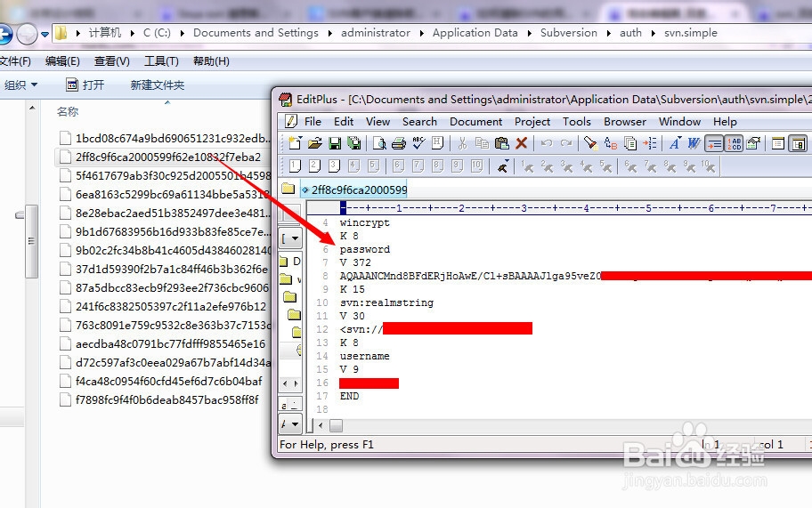Click the Save All icon

click(354, 142)
